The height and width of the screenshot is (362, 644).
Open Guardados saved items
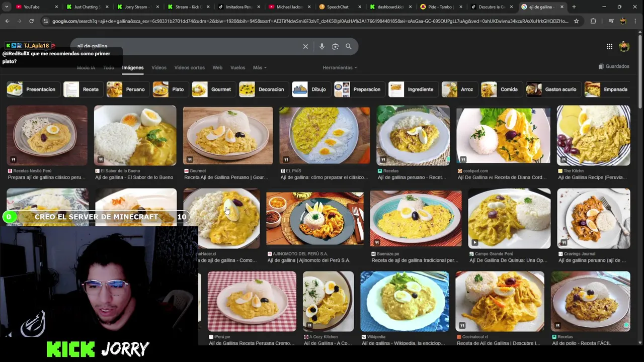point(614,66)
